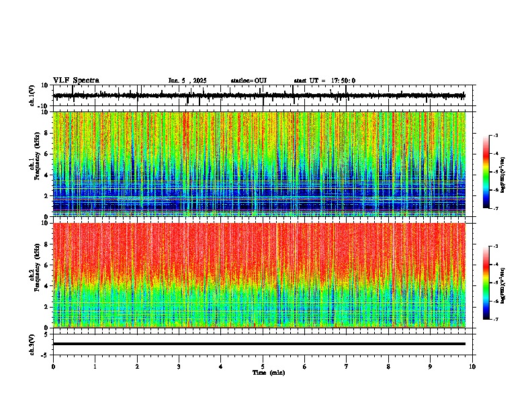Click the '4' kHz tick on ch.2 frequency axis
Viewport: 532px width, 411px height.
tap(46, 286)
